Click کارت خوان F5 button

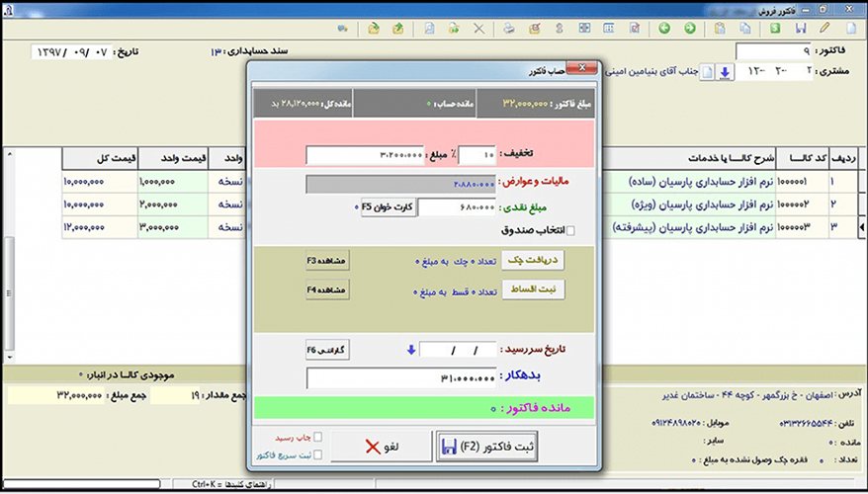point(389,207)
